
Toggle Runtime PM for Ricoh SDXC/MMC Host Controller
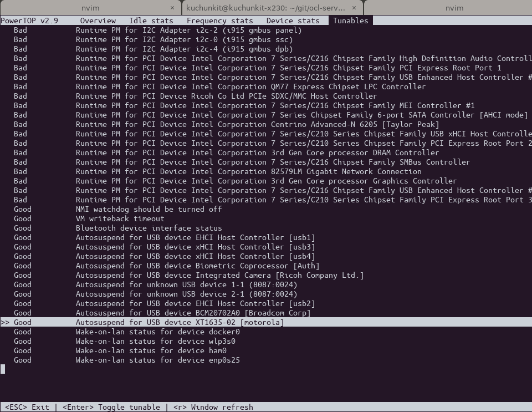(x=226, y=96)
